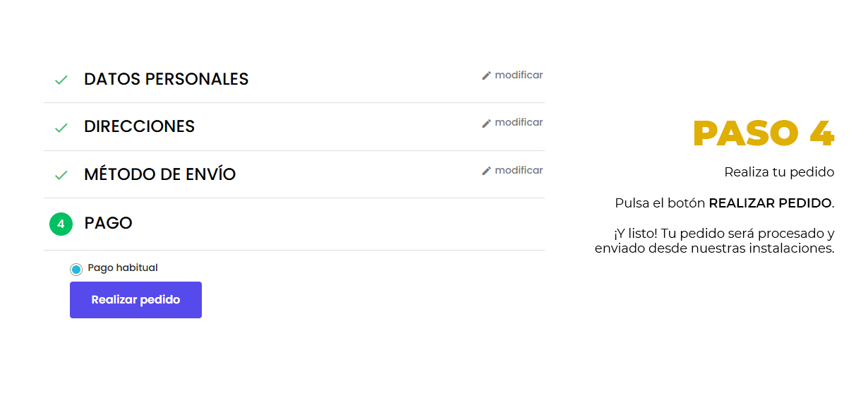The height and width of the screenshot is (403, 868).
Task: Click the PASO 4 yellow heading
Action: (x=764, y=133)
